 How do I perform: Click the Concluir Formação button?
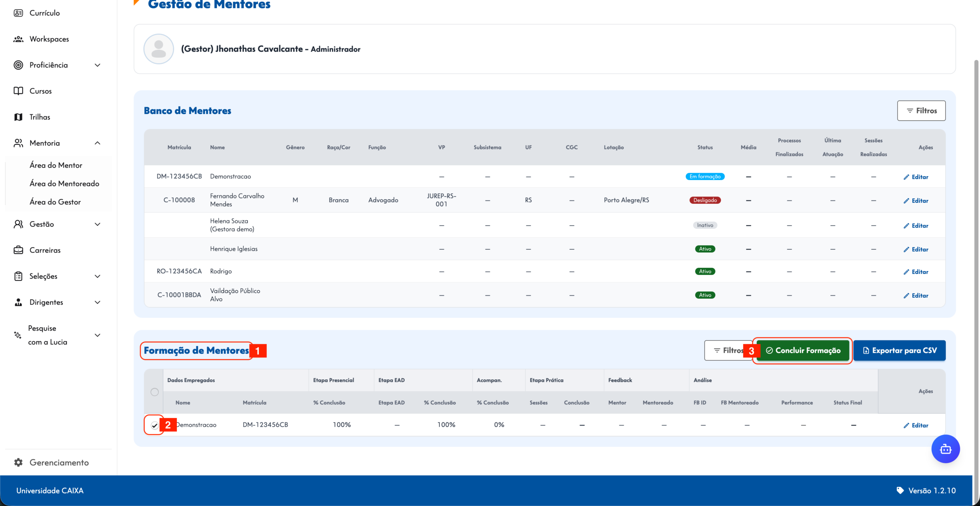click(x=803, y=350)
